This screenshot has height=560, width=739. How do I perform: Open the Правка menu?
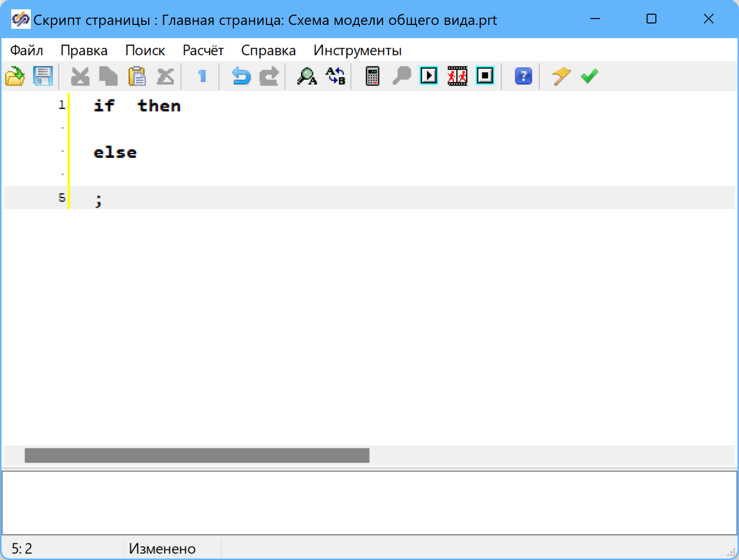(84, 50)
